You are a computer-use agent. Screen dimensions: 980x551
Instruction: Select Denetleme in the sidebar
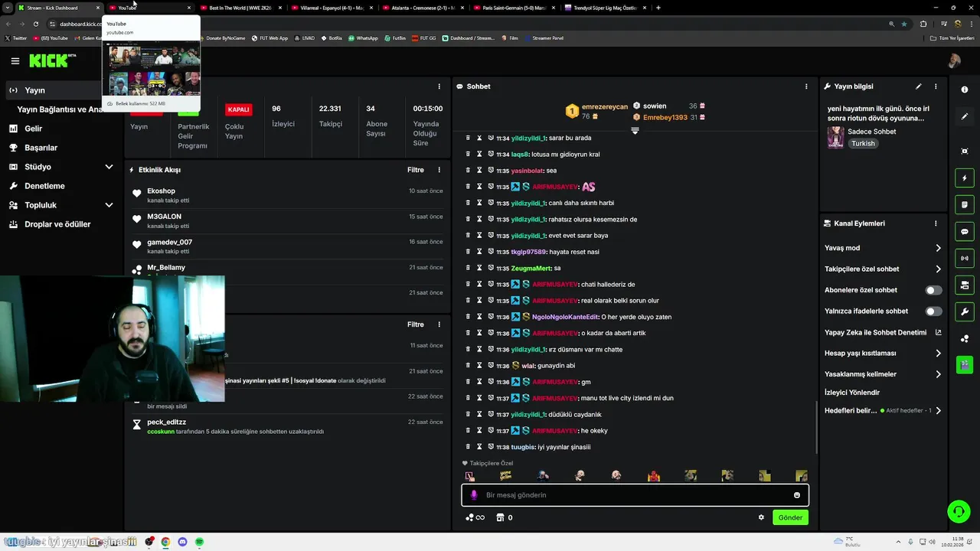point(44,186)
